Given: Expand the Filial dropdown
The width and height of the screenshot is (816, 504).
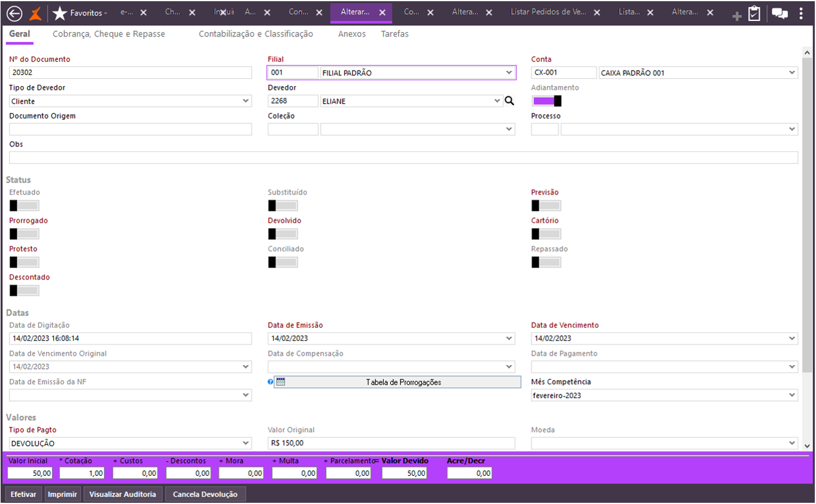Looking at the screenshot, I should point(509,73).
